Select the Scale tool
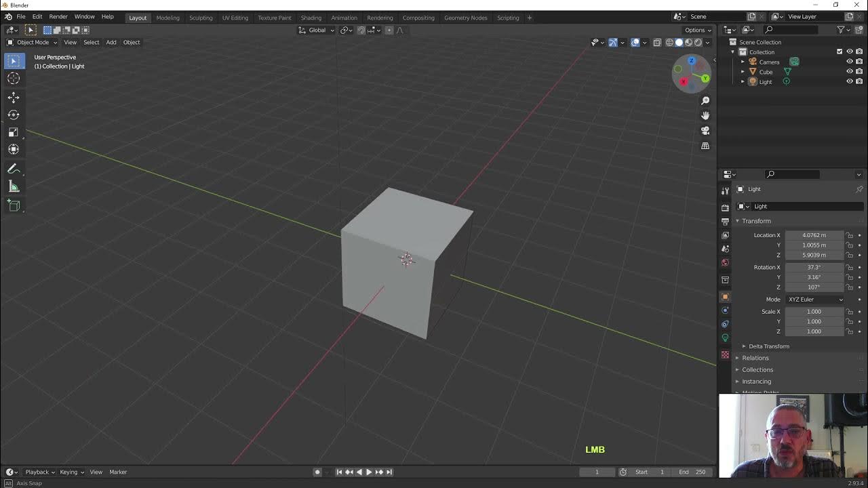The width and height of the screenshot is (868, 488). point(14,132)
